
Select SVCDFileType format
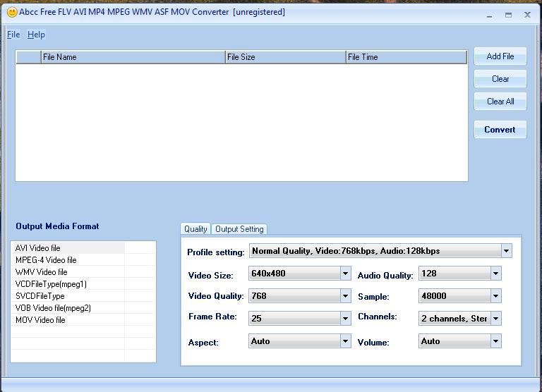(68, 296)
